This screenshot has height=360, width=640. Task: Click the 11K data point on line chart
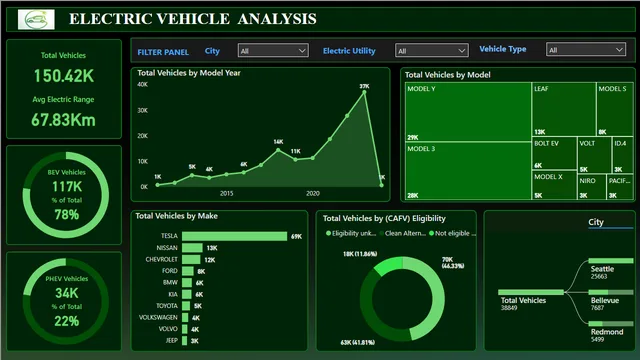click(x=296, y=160)
